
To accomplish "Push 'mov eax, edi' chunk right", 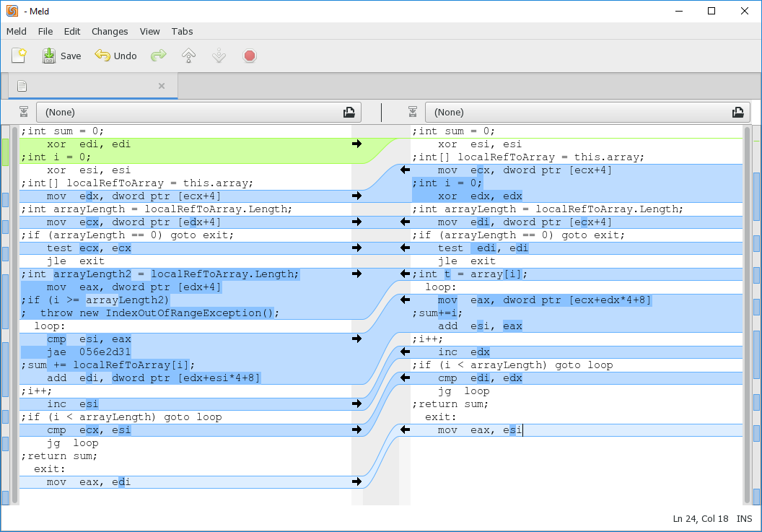I will click(x=356, y=482).
